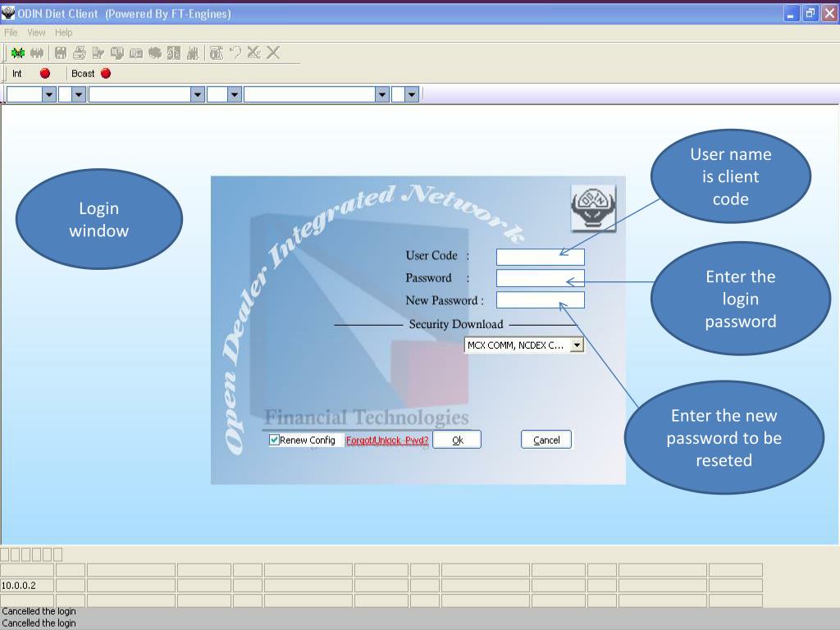
Task: Open the Security Download MCX COMM dropdown
Action: click(x=577, y=345)
